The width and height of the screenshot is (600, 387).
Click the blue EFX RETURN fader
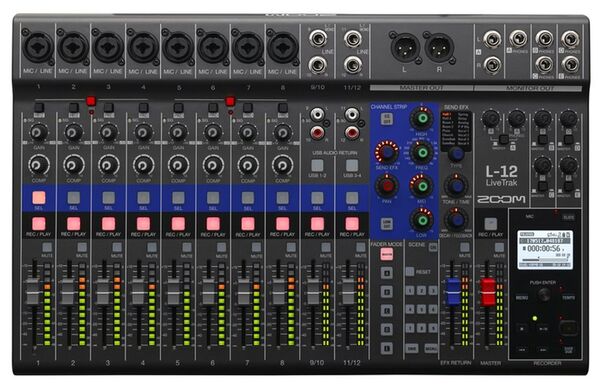click(453, 292)
